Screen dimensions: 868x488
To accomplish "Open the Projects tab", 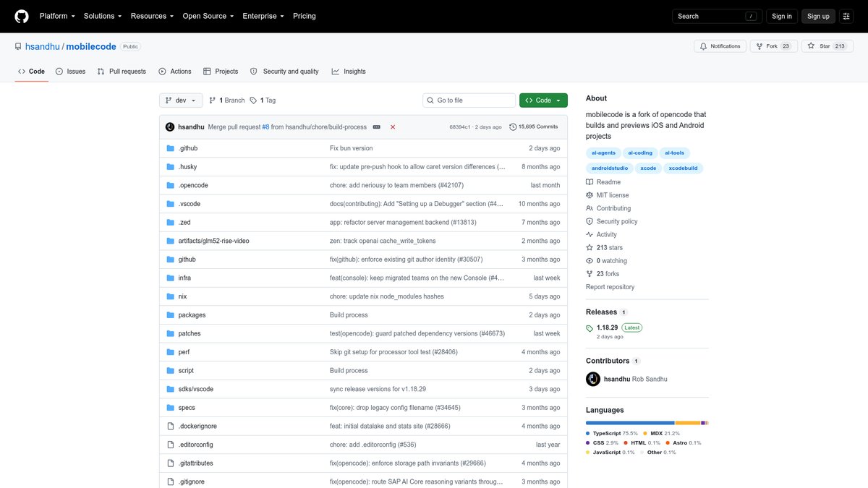I will point(221,72).
